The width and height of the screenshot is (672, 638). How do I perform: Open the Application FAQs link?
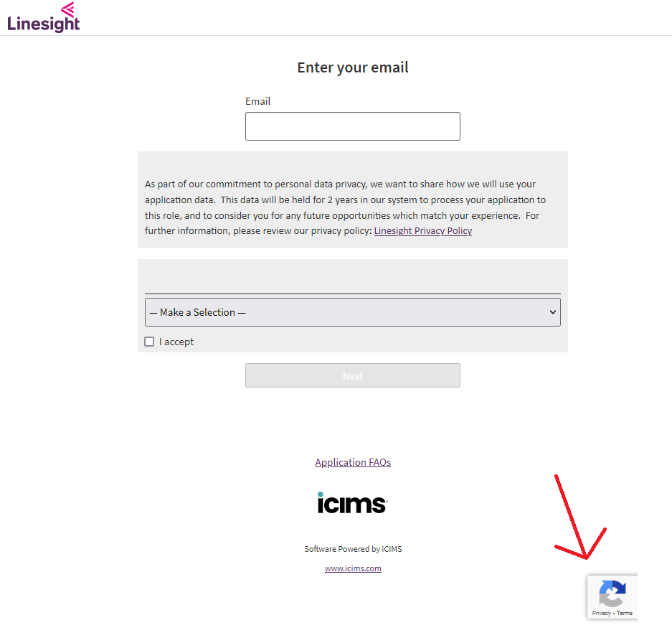(353, 462)
